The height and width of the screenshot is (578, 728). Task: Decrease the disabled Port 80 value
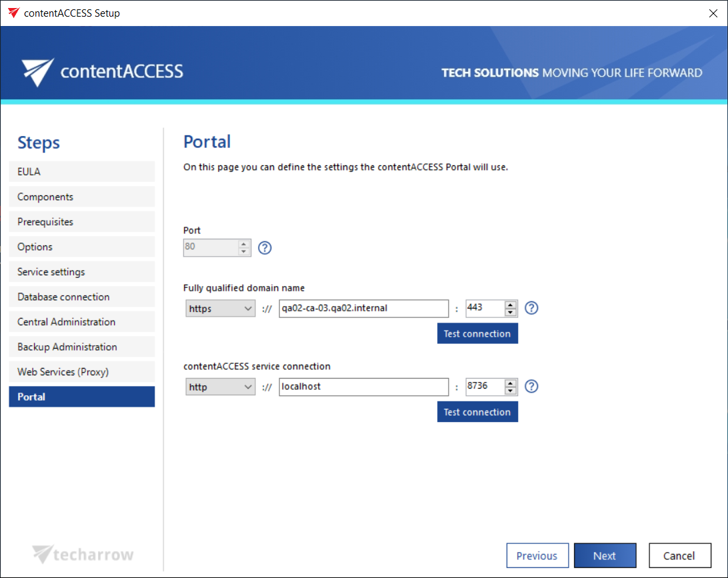(244, 251)
